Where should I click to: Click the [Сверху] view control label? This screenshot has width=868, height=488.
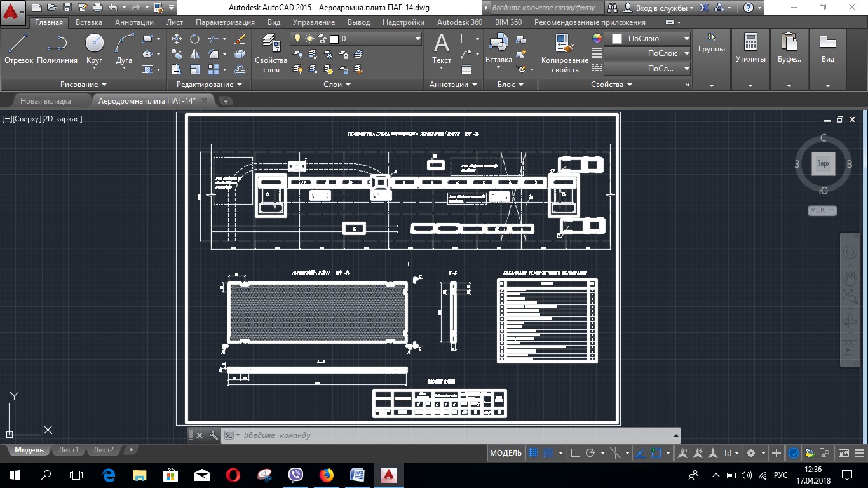click(26, 119)
